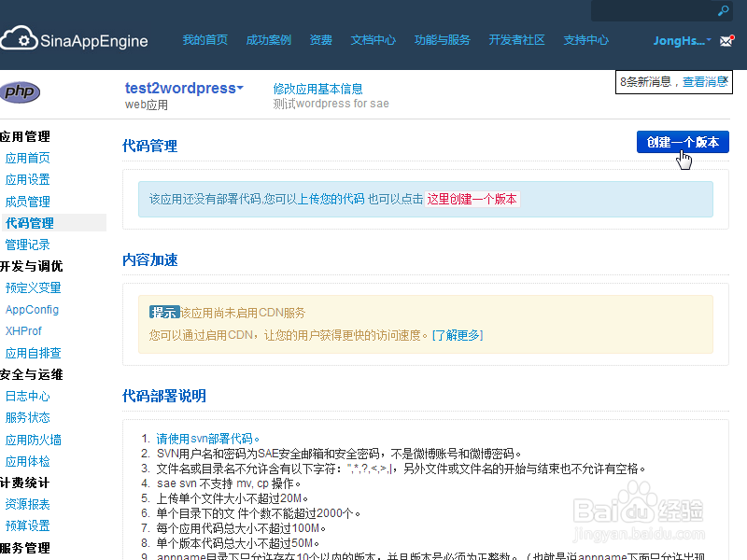Open the 请使用svn部署代码 link
Screen dimensions: 747x560
pos(207,439)
